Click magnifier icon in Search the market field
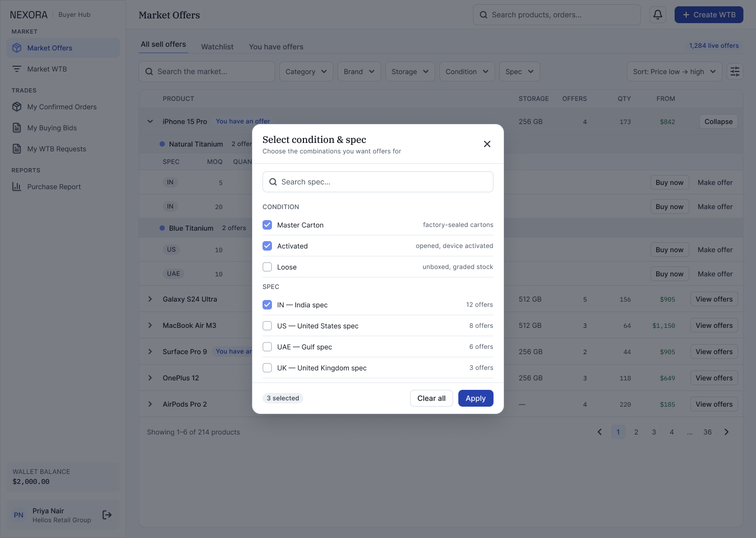The width and height of the screenshot is (756, 538). click(x=149, y=71)
